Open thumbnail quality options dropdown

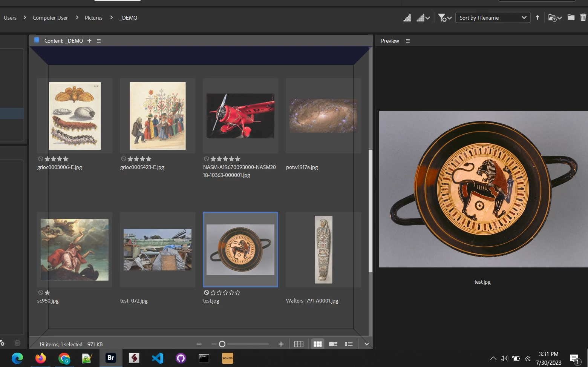(x=423, y=18)
